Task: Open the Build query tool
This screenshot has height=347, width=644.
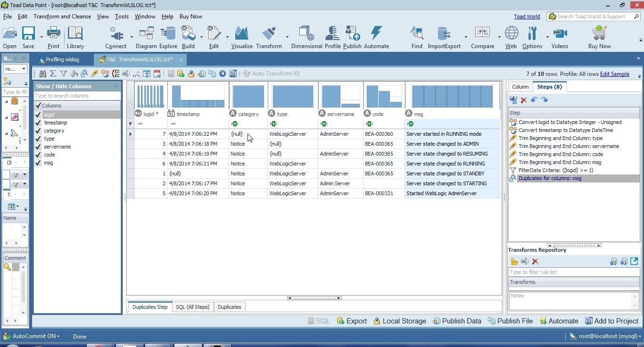Action: point(188,37)
